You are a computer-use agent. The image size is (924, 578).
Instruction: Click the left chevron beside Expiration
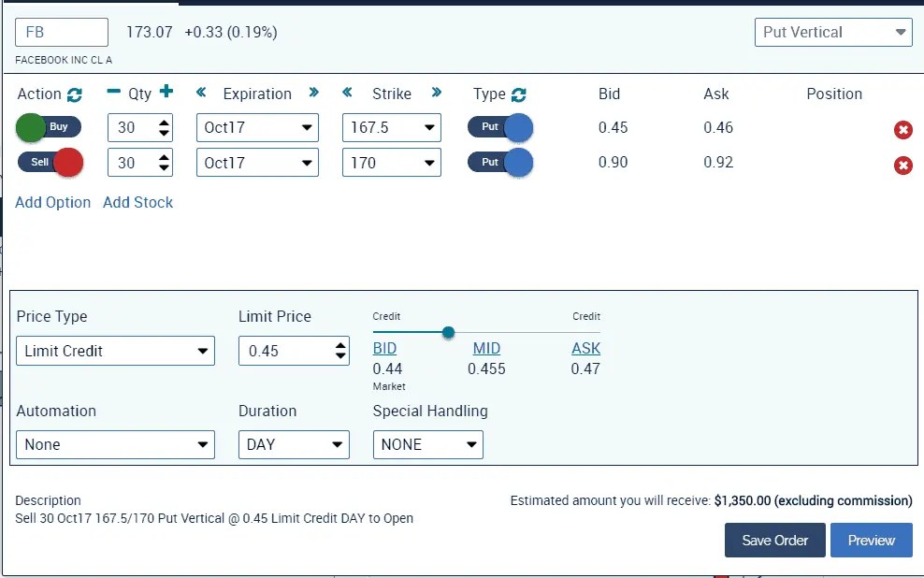pos(200,94)
